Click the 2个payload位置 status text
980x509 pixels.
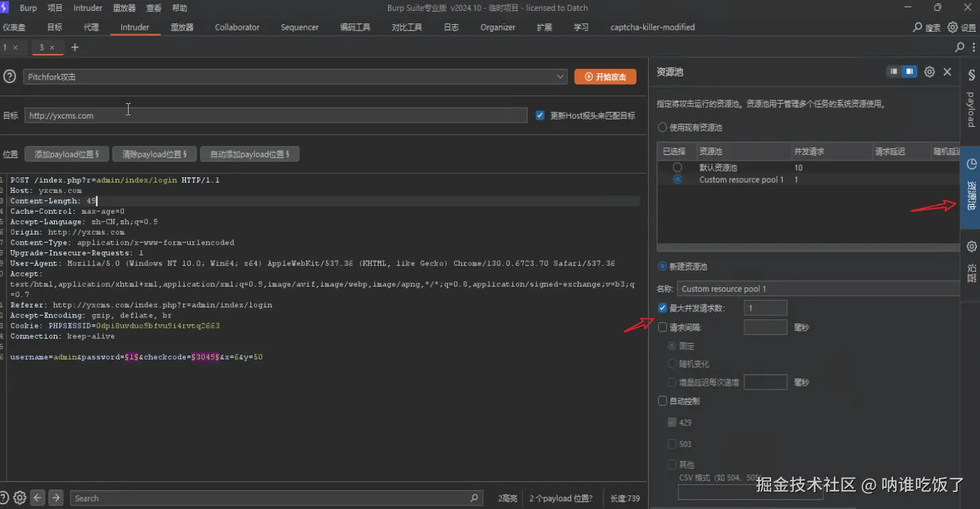coord(561,498)
